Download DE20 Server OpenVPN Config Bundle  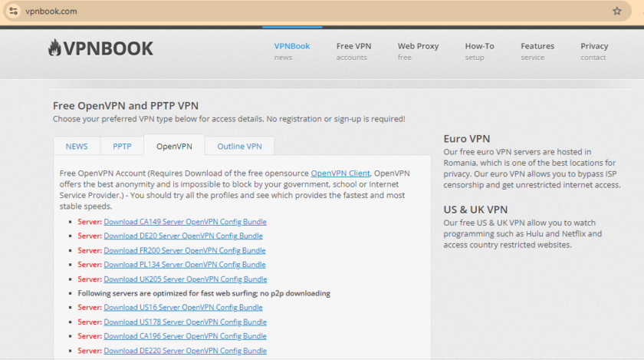(x=182, y=236)
